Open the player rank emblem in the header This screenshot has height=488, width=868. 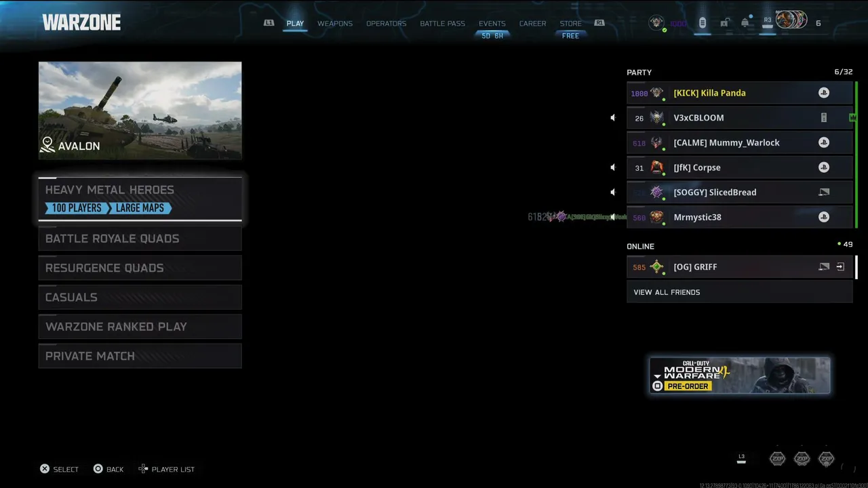click(656, 23)
